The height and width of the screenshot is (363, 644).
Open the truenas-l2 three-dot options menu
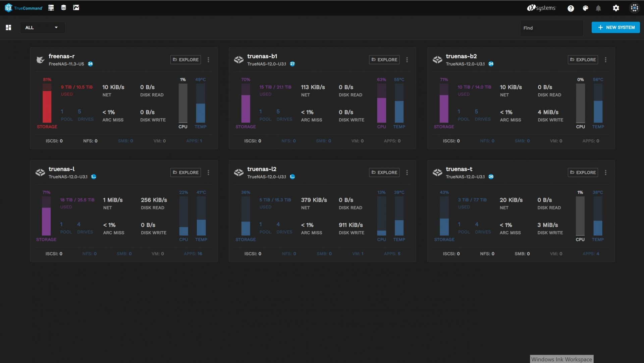click(x=407, y=173)
